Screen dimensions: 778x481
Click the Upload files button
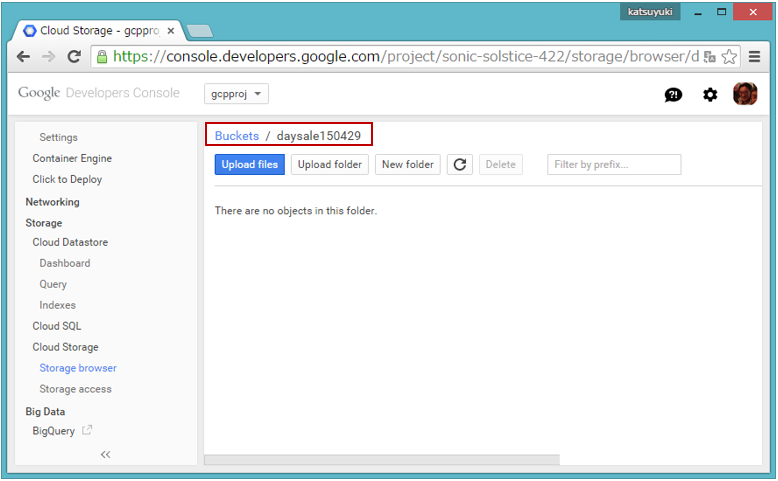tap(250, 164)
